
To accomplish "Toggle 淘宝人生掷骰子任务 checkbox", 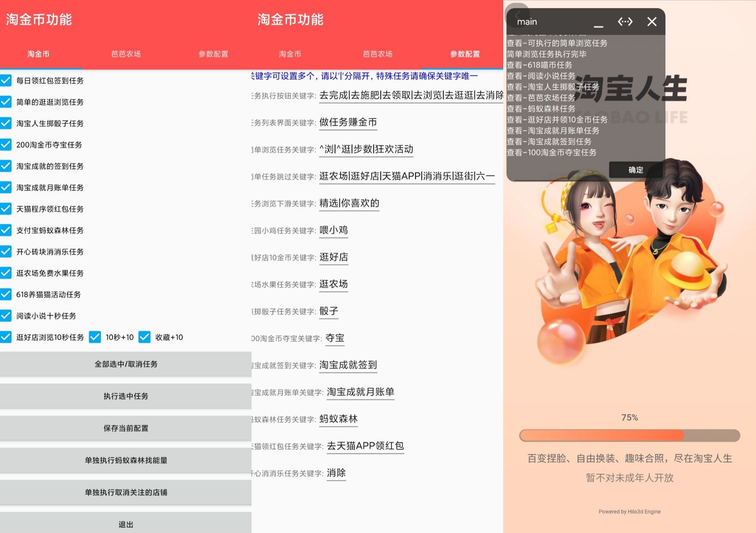I will point(6,123).
